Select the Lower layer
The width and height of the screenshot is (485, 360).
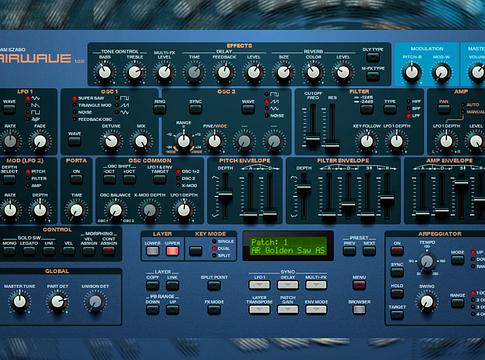pyautogui.click(x=152, y=251)
